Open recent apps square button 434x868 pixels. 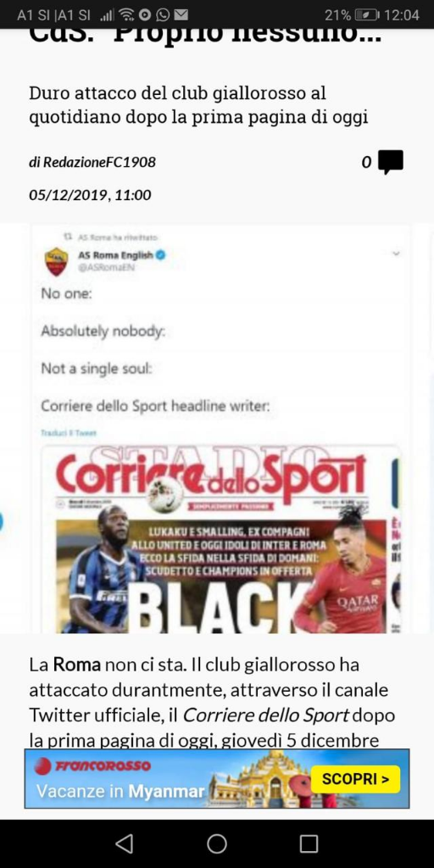click(309, 843)
